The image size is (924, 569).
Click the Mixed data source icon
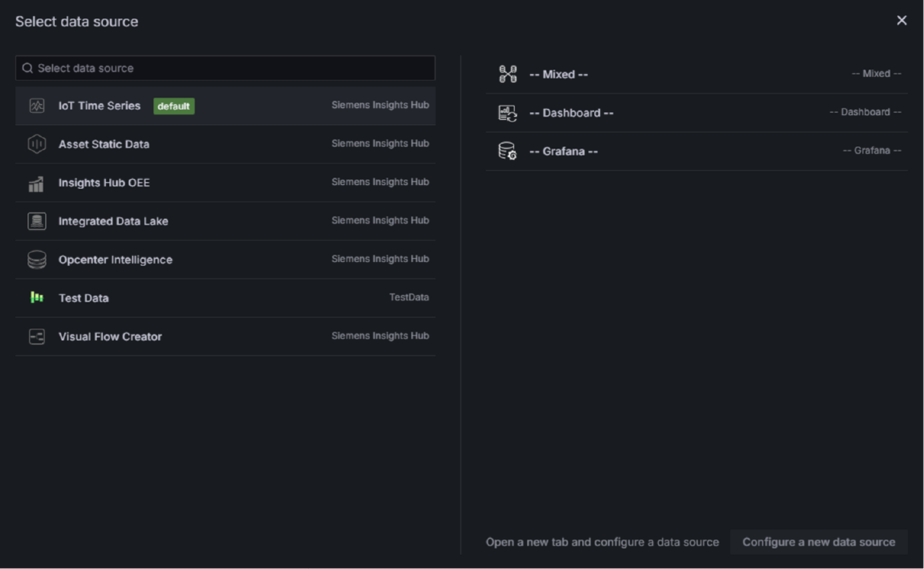[508, 74]
